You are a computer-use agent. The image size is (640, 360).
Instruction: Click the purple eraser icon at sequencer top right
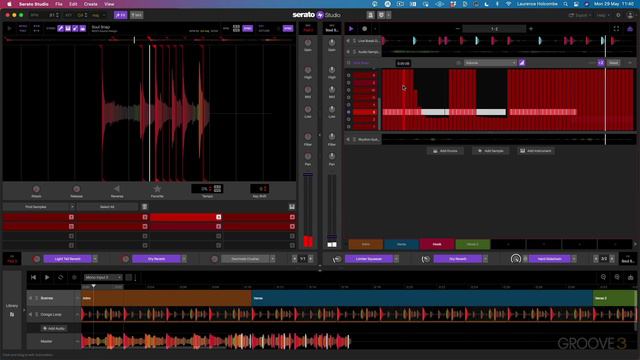pos(630,29)
